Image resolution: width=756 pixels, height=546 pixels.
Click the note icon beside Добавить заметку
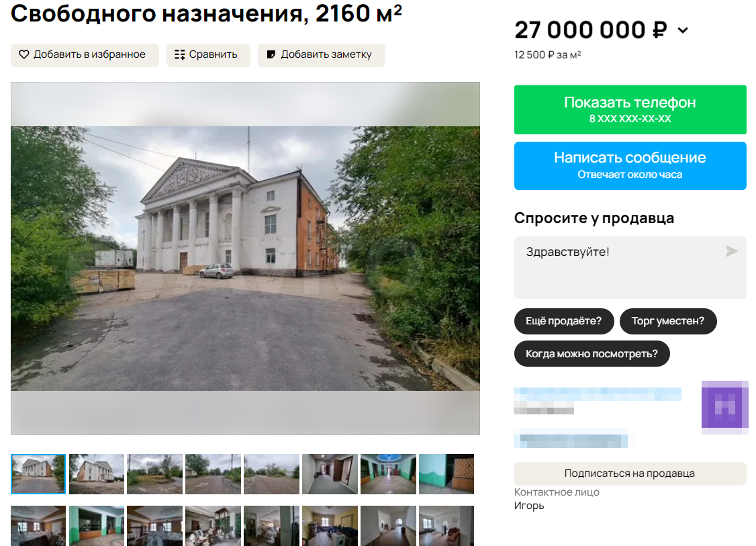(x=271, y=54)
